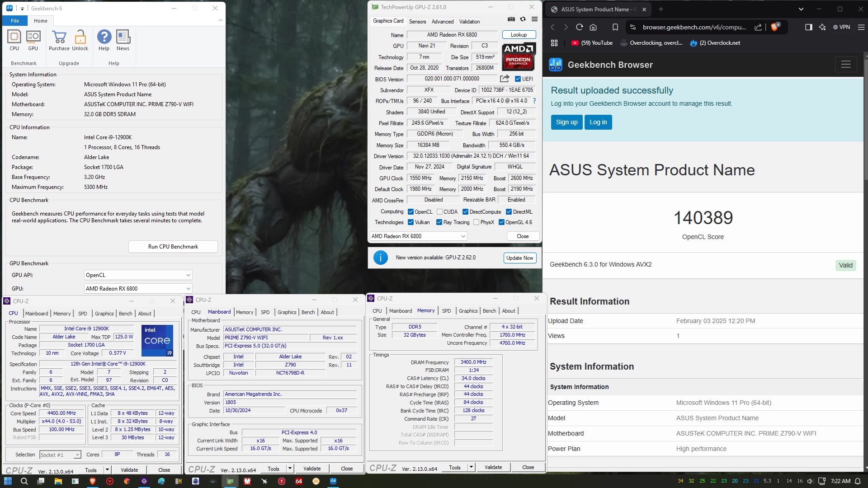This screenshot has width=868, height=488.
Task: Open the AMD Radeon RX 6800 selector in GPU-Z
Action: tap(418, 236)
